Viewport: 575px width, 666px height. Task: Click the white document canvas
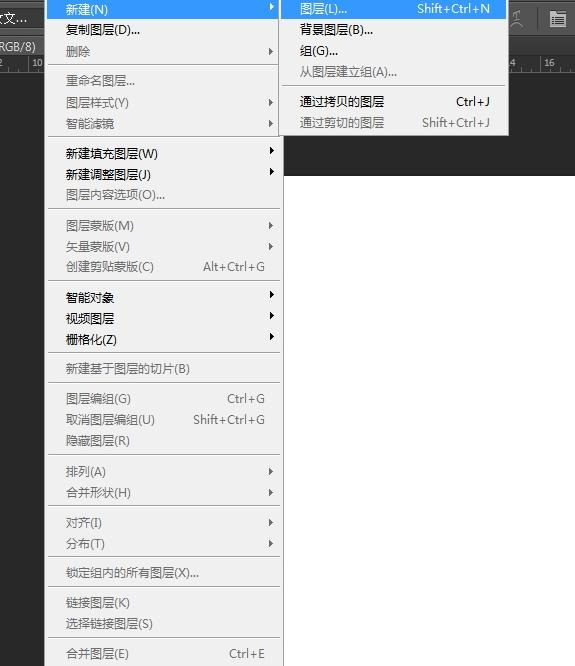pos(429,420)
